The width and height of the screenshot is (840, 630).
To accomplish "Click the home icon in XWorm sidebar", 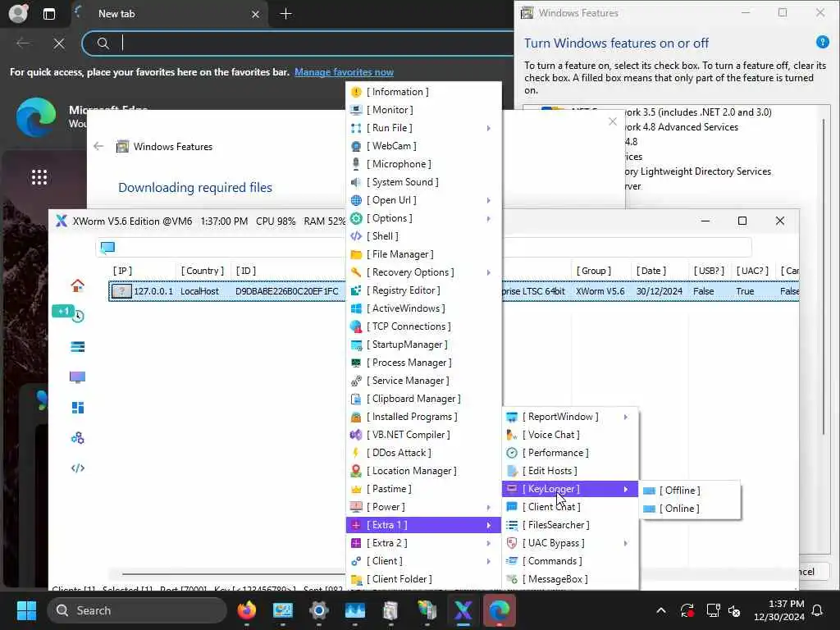I will 78,285.
